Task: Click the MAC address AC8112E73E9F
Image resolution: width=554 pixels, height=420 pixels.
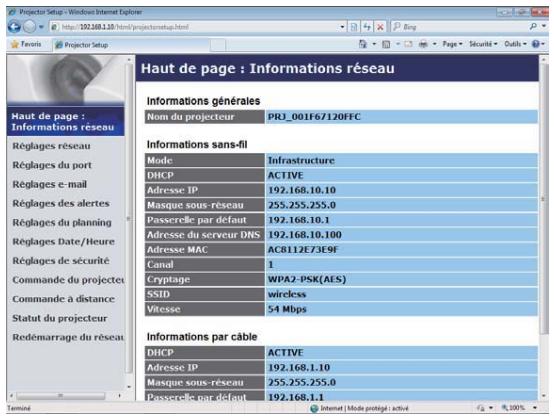Action: tap(303, 250)
